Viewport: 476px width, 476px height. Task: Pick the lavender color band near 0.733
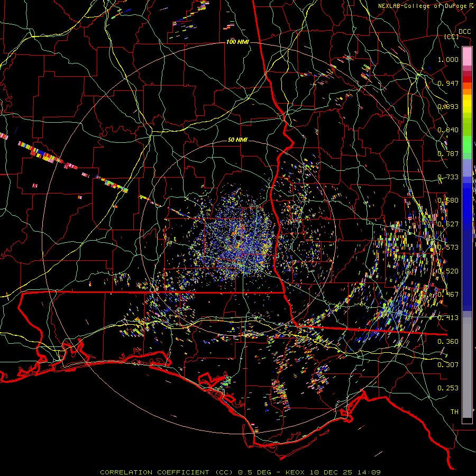pyautogui.click(x=467, y=168)
